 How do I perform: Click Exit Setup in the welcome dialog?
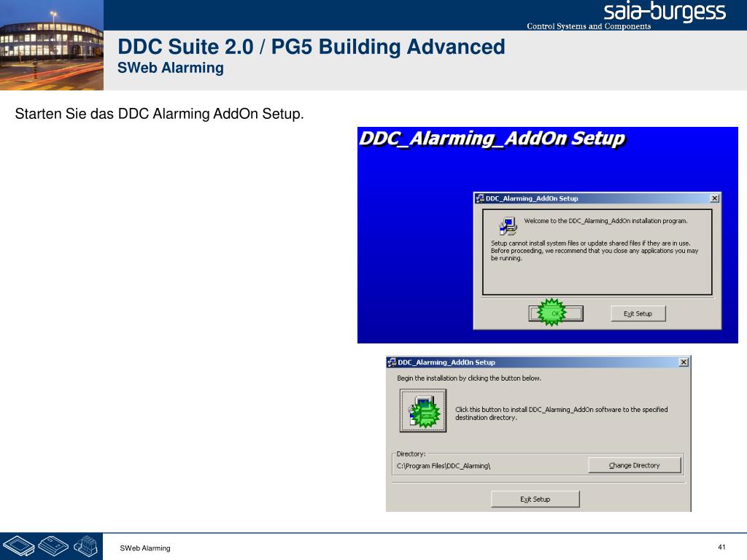(x=638, y=314)
